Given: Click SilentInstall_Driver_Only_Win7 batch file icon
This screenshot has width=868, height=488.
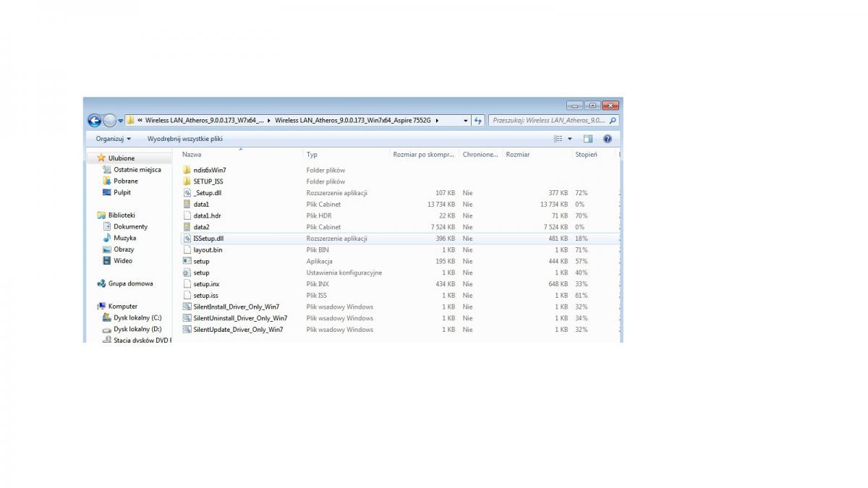Looking at the screenshot, I should click(187, 307).
